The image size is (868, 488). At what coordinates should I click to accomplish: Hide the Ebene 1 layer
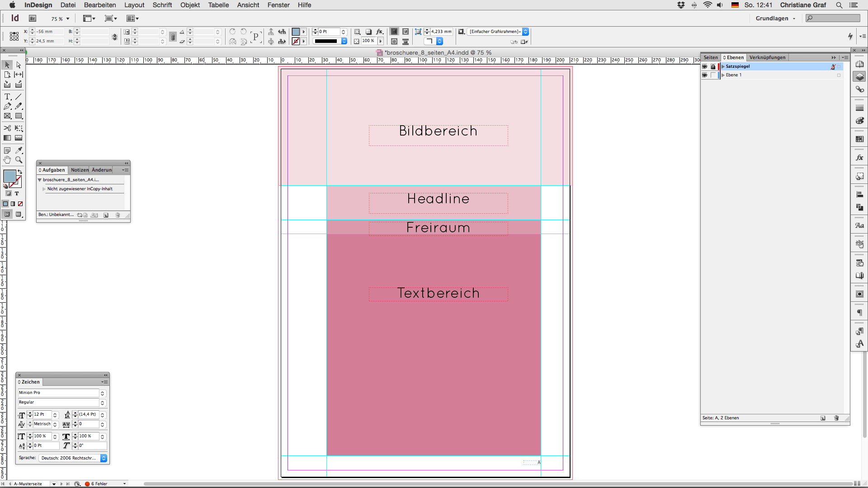point(705,75)
